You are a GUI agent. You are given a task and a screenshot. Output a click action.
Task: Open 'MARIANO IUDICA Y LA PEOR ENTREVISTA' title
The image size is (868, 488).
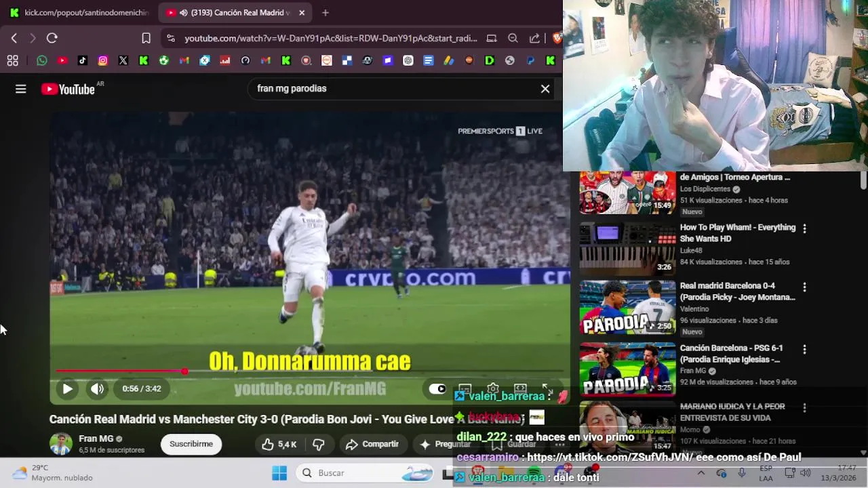pos(732,412)
